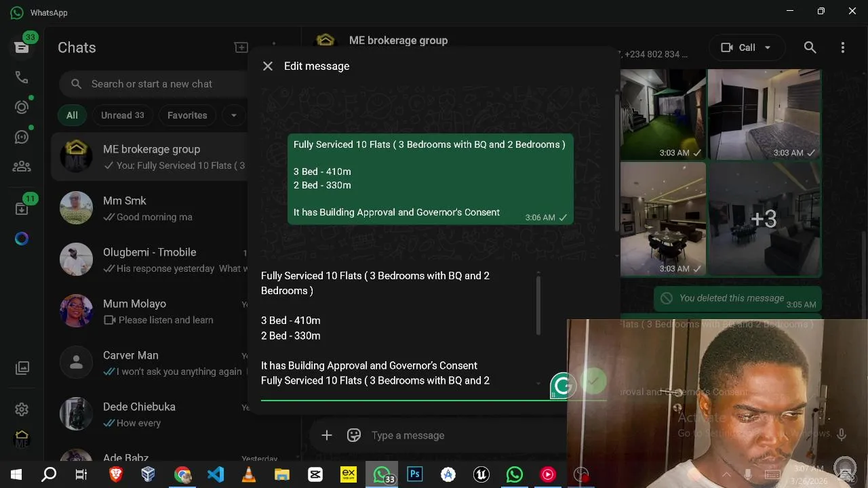This screenshot has height=488, width=868.
Task: Open Unreal Engine from taskbar
Action: click(481, 474)
